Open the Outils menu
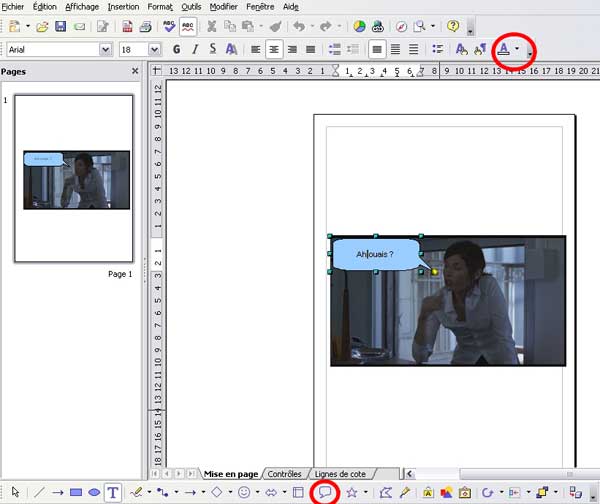 pyautogui.click(x=191, y=7)
